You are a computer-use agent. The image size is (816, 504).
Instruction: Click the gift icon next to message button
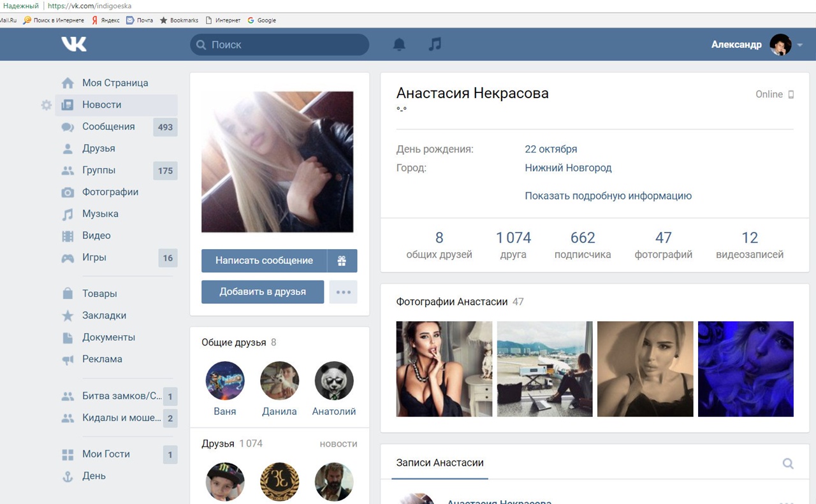pyautogui.click(x=342, y=261)
